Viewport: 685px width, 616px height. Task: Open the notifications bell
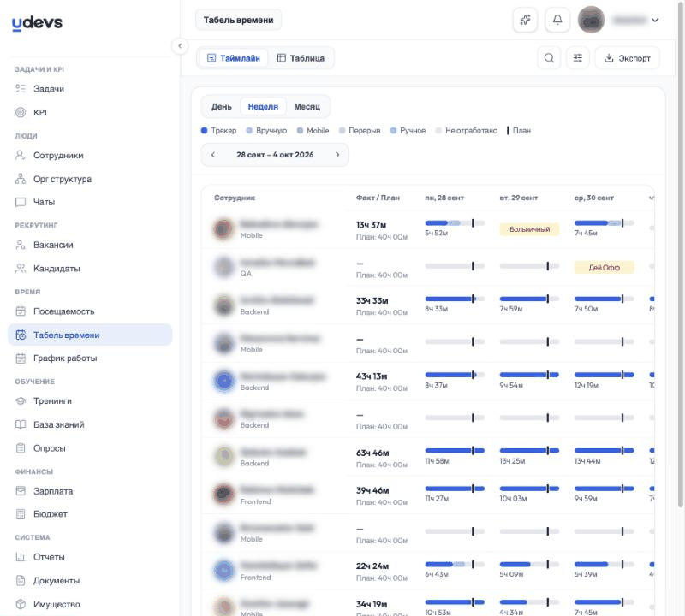click(x=557, y=20)
